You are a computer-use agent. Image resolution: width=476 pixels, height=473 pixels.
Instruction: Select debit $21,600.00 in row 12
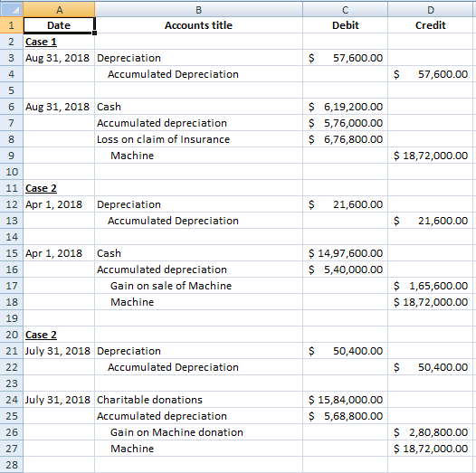345,204
